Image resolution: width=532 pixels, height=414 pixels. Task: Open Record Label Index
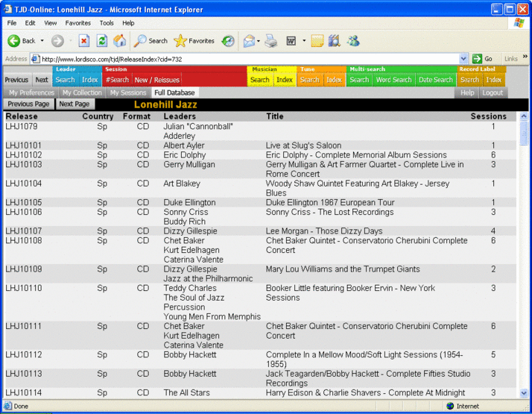tap(494, 80)
